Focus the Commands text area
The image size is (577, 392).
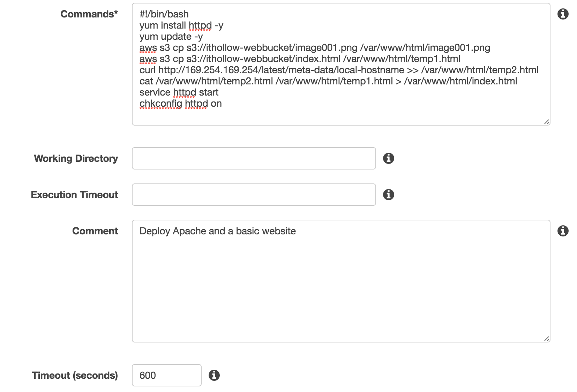341,64
